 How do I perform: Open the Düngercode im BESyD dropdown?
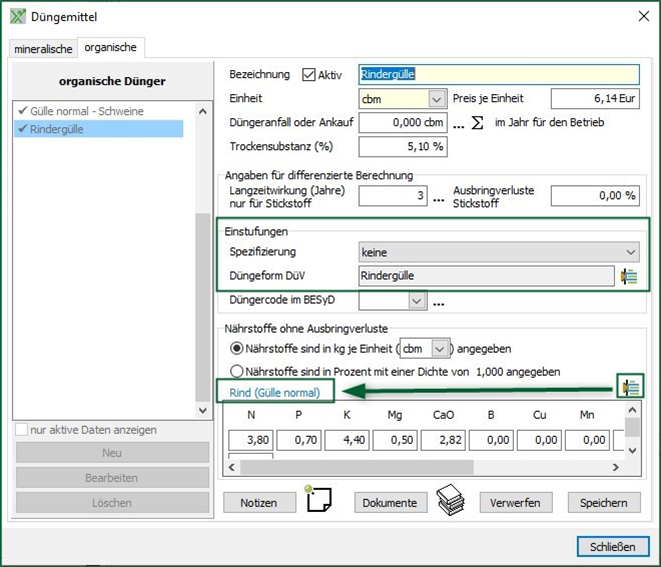click(x=416, y=300)
